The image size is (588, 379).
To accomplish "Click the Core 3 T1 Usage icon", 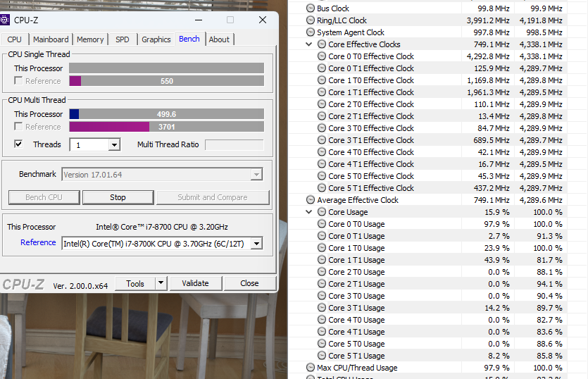I will coord(321,308).
